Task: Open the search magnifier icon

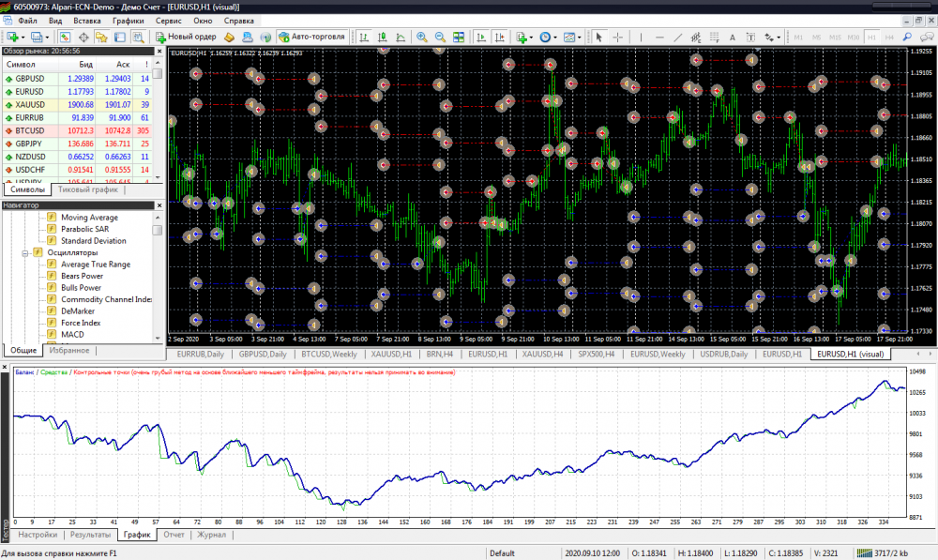Action: [907, 38]
